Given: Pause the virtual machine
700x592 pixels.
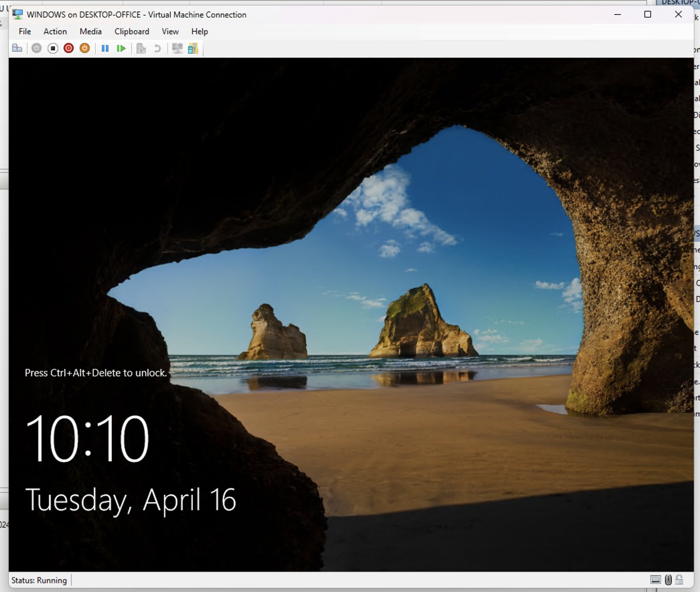Looking at the screenshot, I should 105,48.
